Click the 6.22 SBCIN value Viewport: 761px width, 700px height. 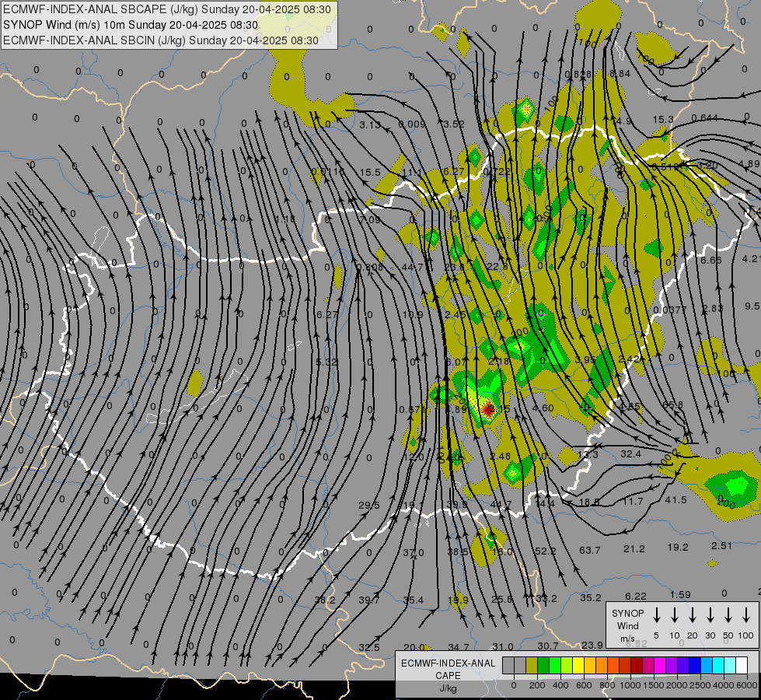pyautogui.click(x=636, y=597)
